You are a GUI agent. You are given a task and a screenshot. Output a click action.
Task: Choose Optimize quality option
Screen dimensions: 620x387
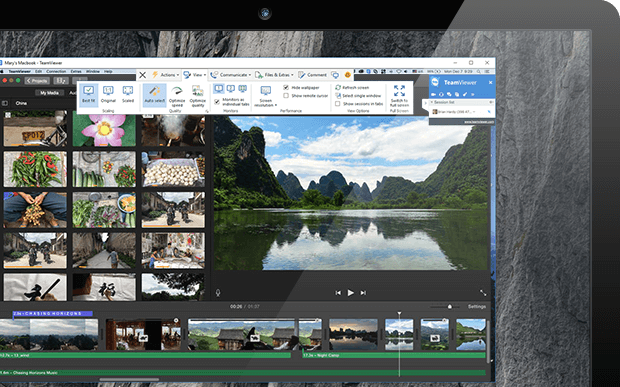pos(197,96)
